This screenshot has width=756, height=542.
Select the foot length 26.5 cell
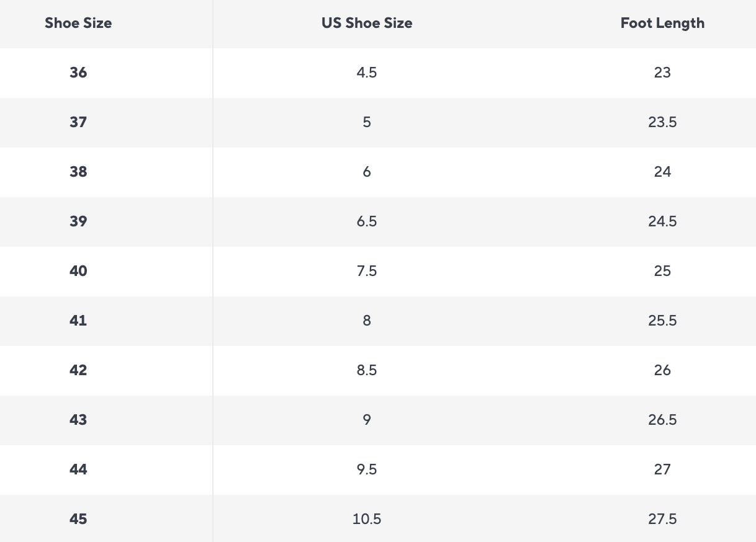(x=662, y=420)
